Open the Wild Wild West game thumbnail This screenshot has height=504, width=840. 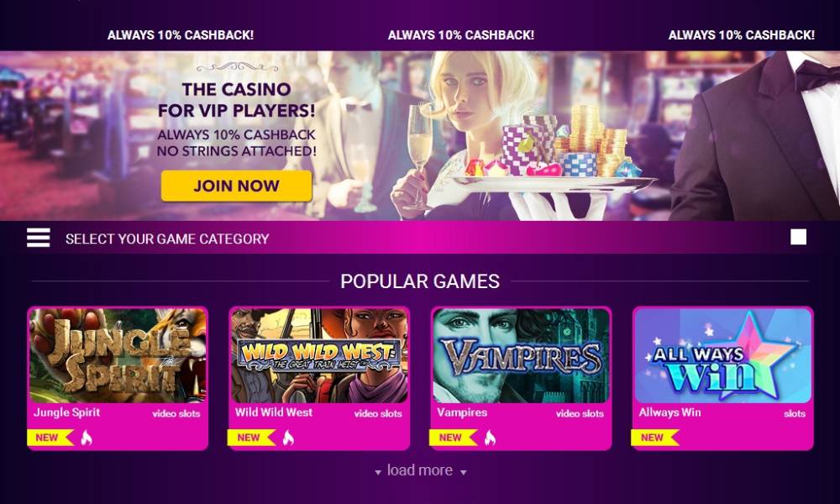(319, 355)
